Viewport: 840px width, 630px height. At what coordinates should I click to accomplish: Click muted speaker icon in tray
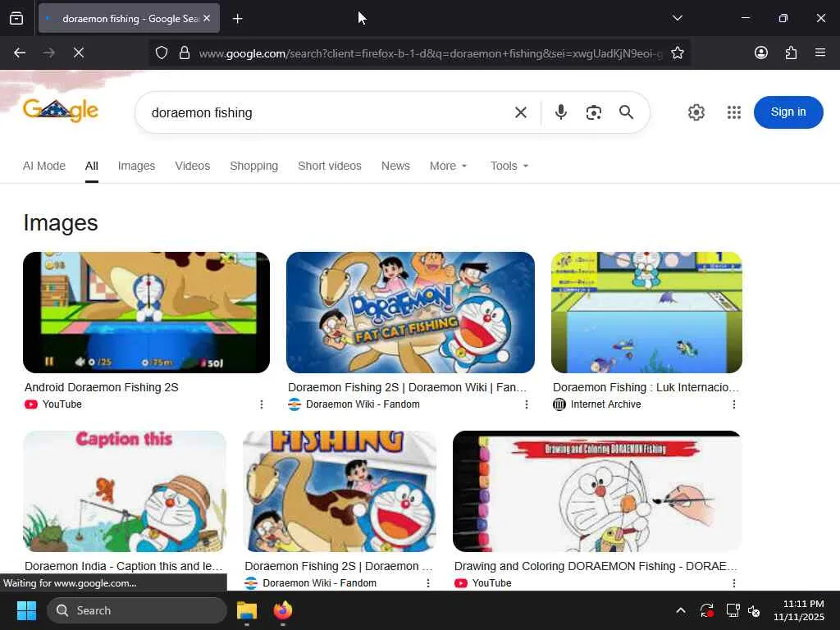click(754, 610)
